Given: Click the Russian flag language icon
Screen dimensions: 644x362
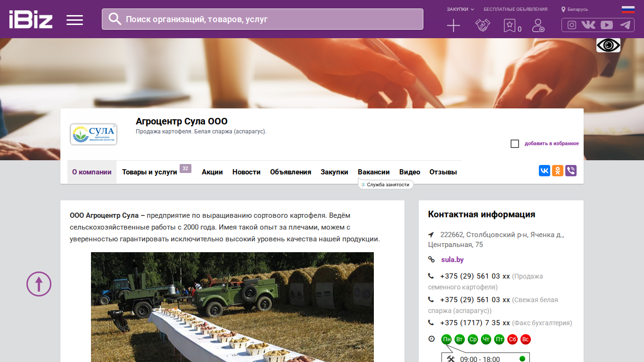Looking at the screenshot, I should 628,9.
